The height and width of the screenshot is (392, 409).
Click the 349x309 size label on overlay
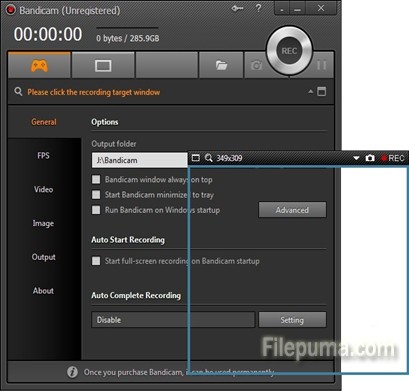pyautogui.click(x=229, y=158)
